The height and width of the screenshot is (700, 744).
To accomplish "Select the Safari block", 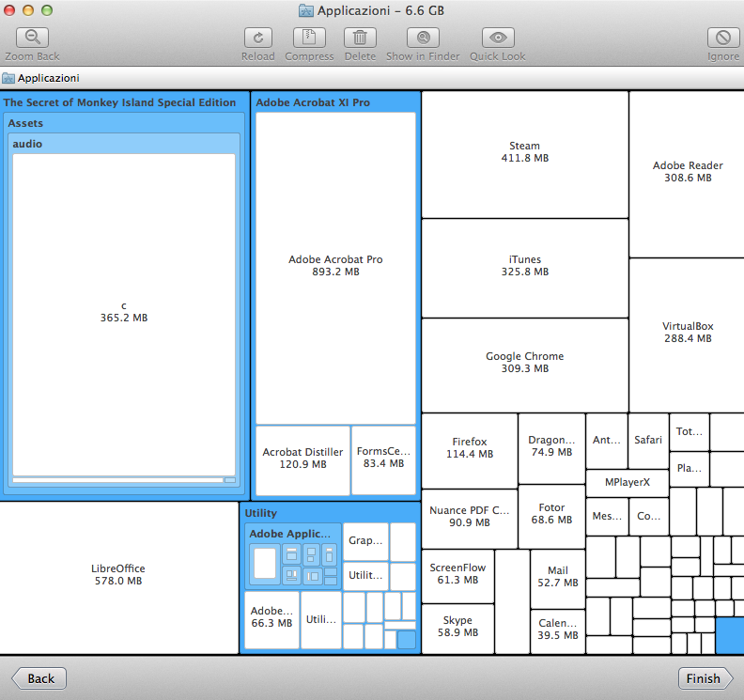I will [x=648, y=441].
